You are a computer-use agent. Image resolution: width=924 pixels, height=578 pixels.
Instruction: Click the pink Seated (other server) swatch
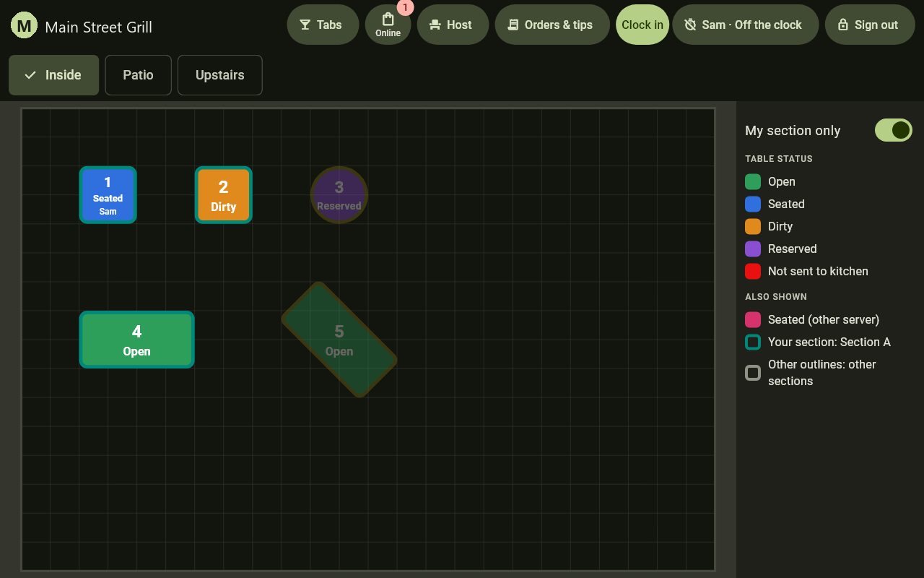tap(753, 320)
